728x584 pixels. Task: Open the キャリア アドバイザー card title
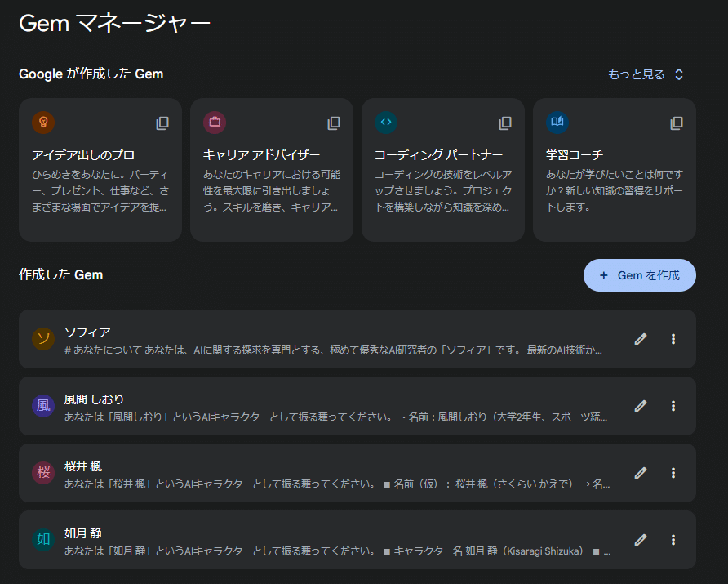pyautogui.click(x=261, y=154)
